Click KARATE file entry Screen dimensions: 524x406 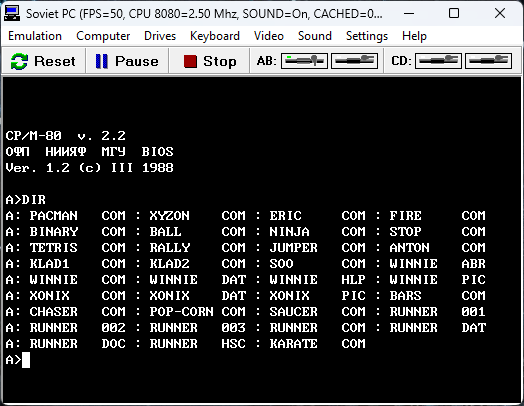click(293, 344)
